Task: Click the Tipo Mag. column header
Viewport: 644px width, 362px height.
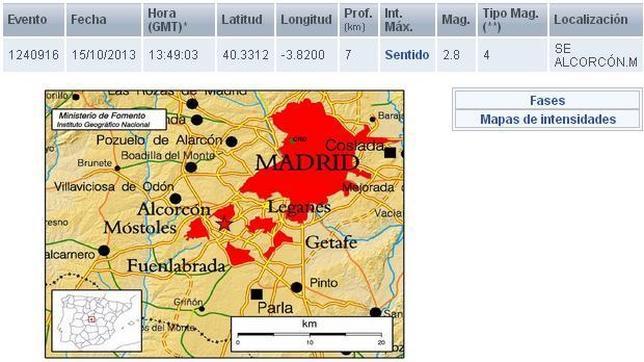Action: tap(512, 19)
